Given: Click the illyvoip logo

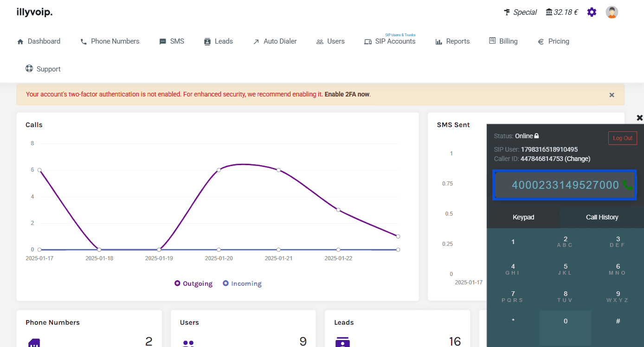Looking at the screenshot, I should (x=34, y=12).
